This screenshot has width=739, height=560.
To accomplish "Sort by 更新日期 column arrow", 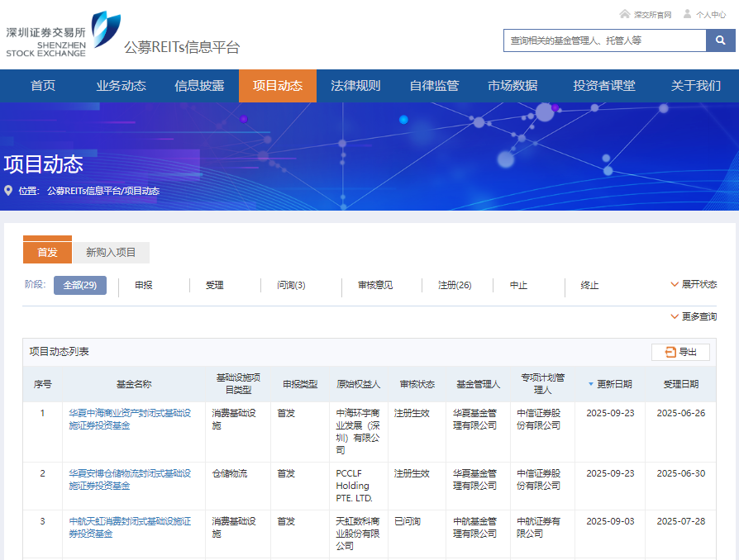I will [x=590, y=384].
